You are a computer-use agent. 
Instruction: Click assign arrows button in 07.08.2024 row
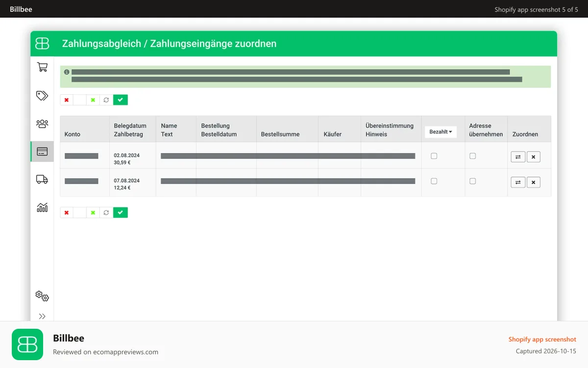click(518, 183)
